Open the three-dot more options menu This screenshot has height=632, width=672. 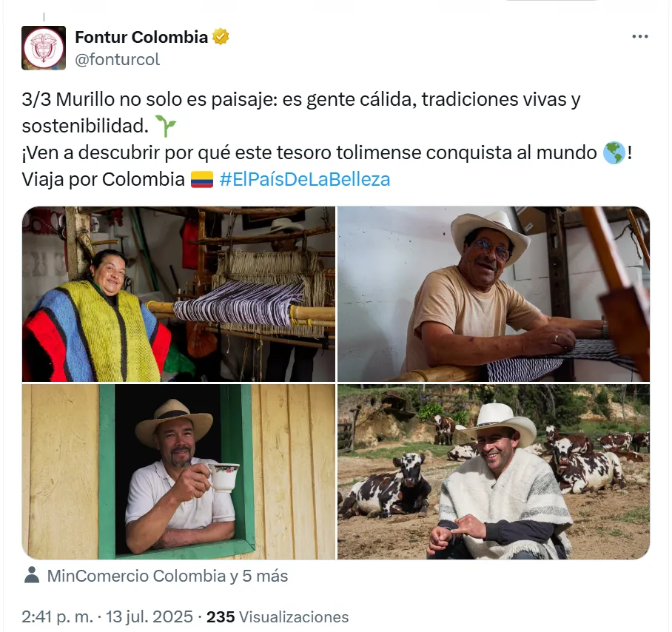pyautogui.click(x=640, y=36)
